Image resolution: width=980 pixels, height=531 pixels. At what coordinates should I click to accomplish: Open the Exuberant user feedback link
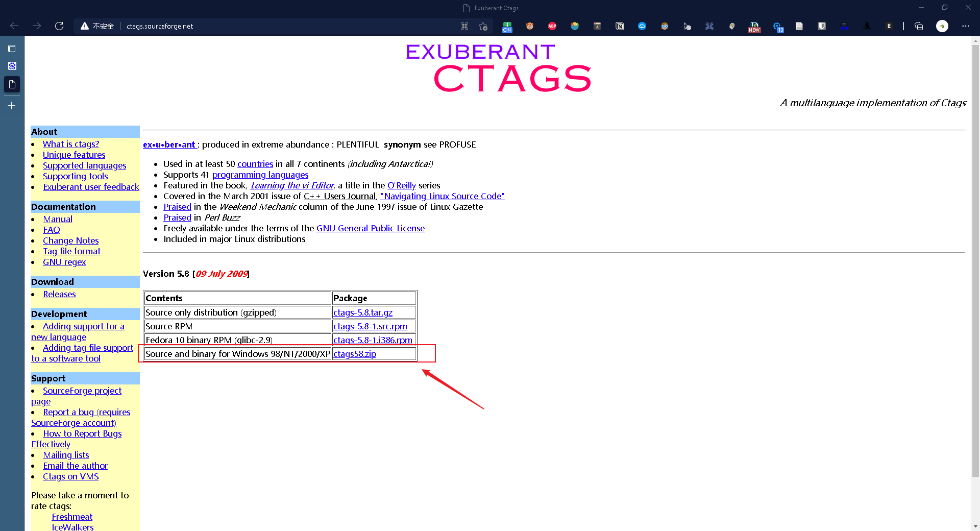(x=91, y=187)
